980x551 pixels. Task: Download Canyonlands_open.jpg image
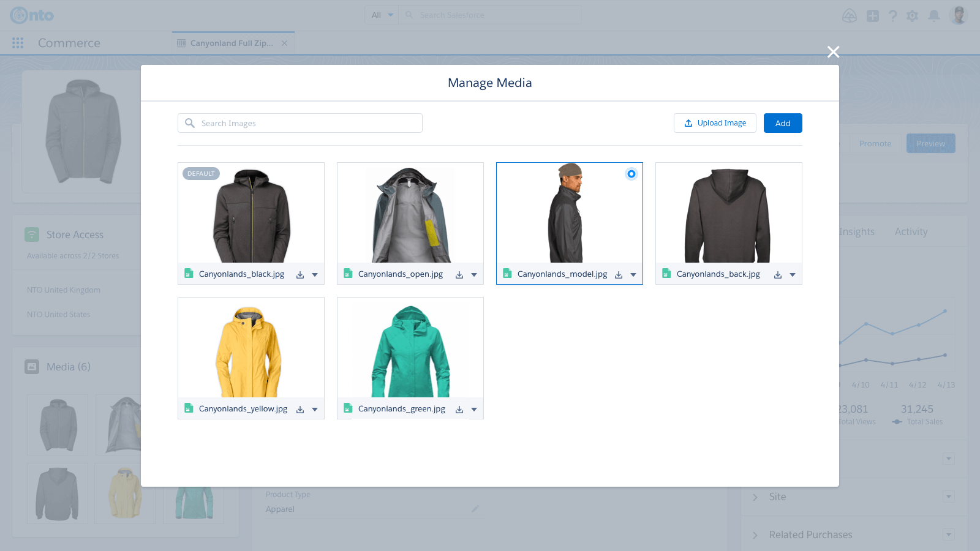click(x=459, y=275)
